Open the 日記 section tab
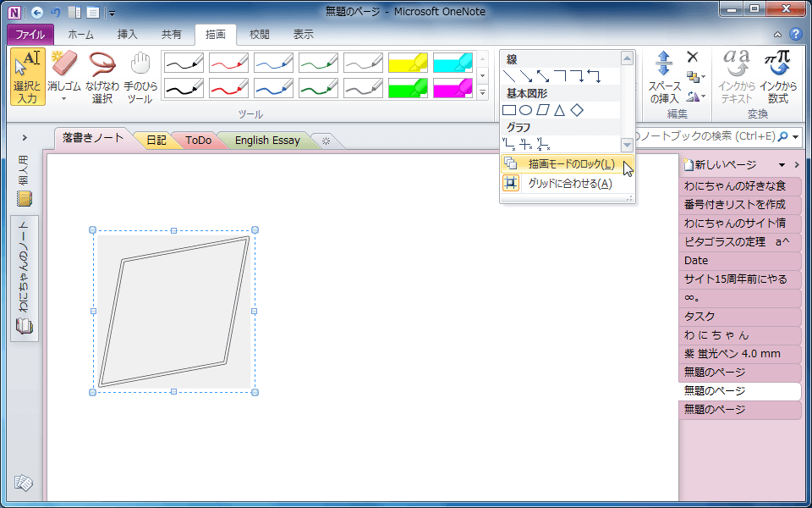Image resolution: width=812 pixels, height=508 pixels. click(156, 141)
